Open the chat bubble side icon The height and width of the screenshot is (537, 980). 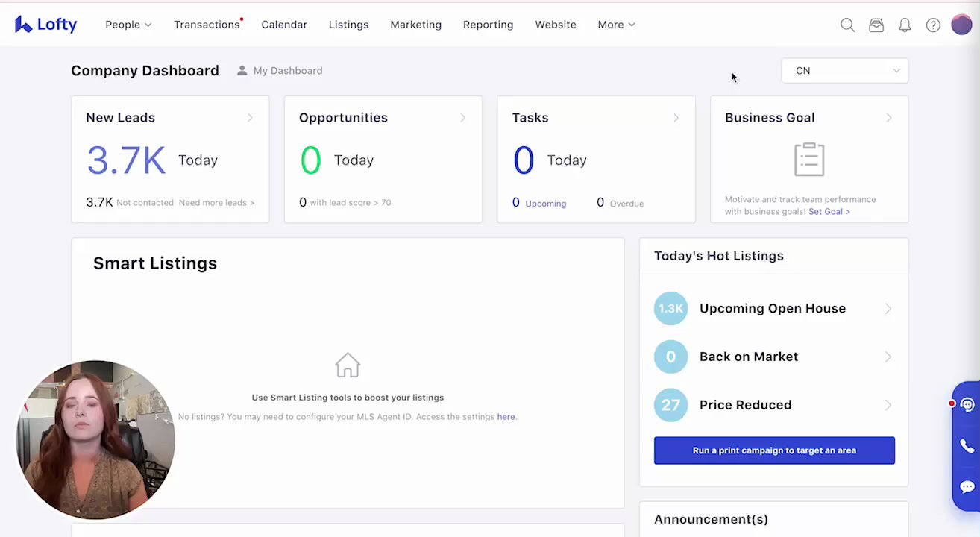coord(967,487)
